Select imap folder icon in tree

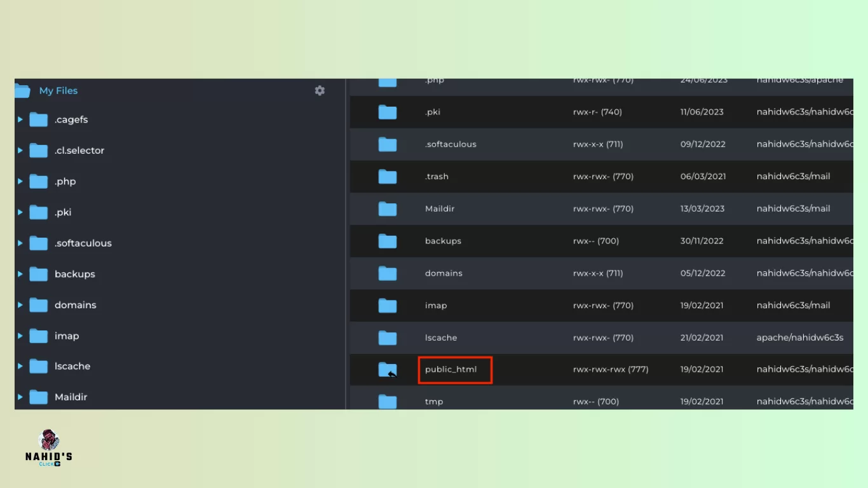click(x=39, y=336)
